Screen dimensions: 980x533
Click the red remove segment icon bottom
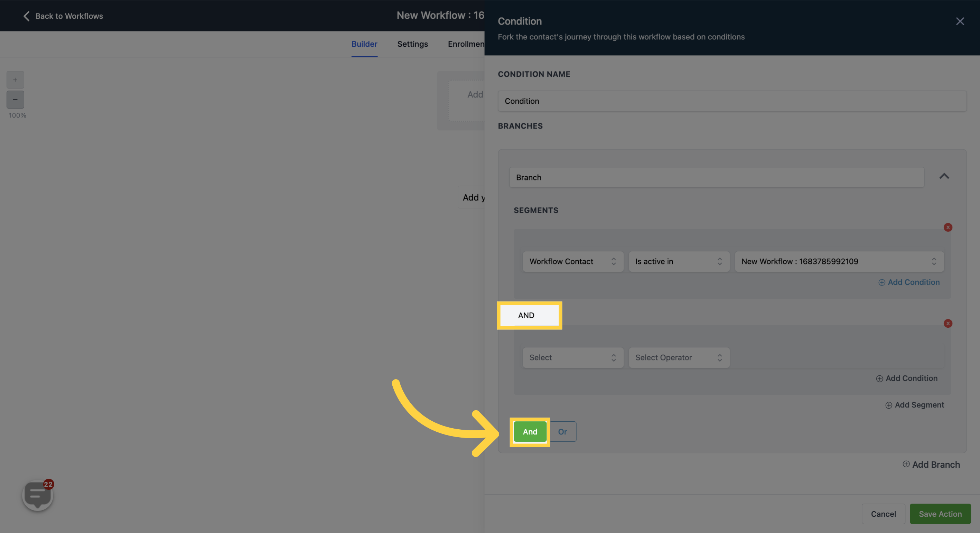[x=948, y=323]
